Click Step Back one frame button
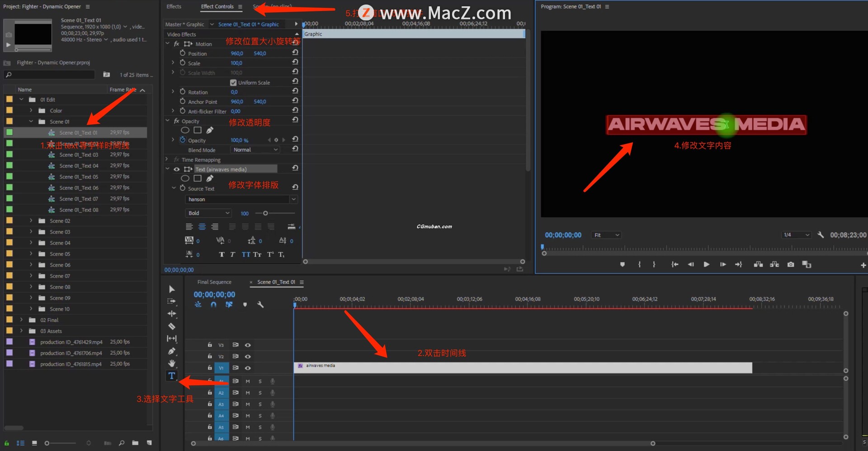The height and width of the screenshot is (451, 868). (690, 264)
